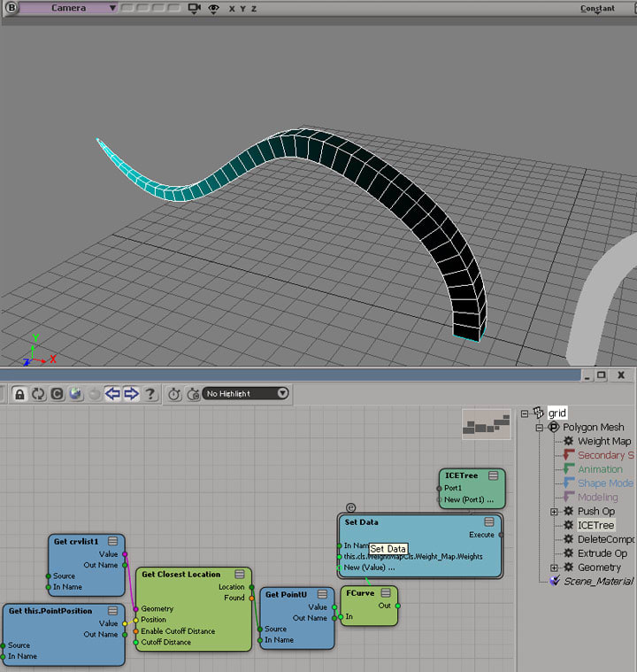Toggle viewport visibility eye icon
Viewport: 637px width, 672px height.
tap(212, 8)
